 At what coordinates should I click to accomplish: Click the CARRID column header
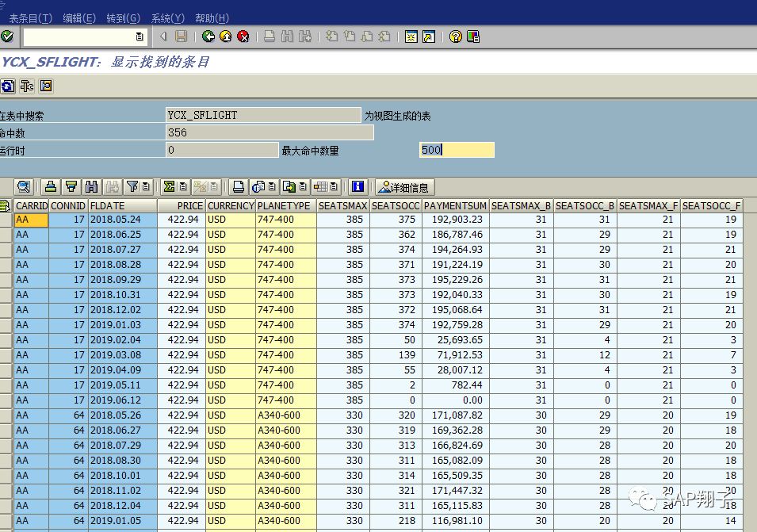[32, 205]
